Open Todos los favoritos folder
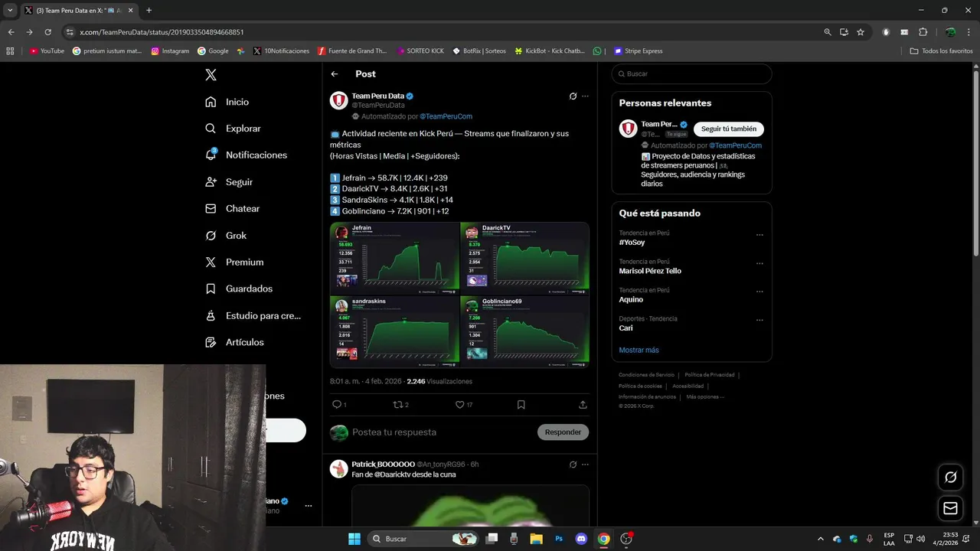Image resolution: width=980 pixels, height=551 pixels. [941, 51]
